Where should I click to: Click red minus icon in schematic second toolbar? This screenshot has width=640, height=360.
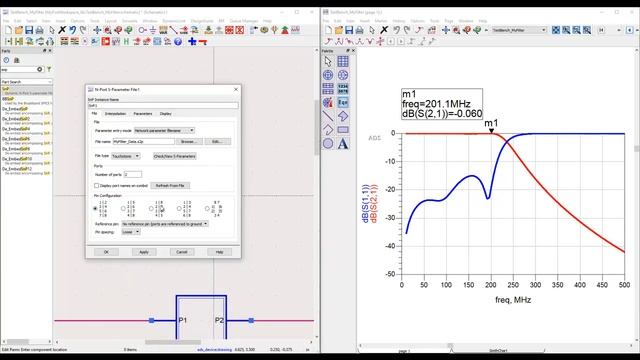pyautogui.click(x=203, y=42)
